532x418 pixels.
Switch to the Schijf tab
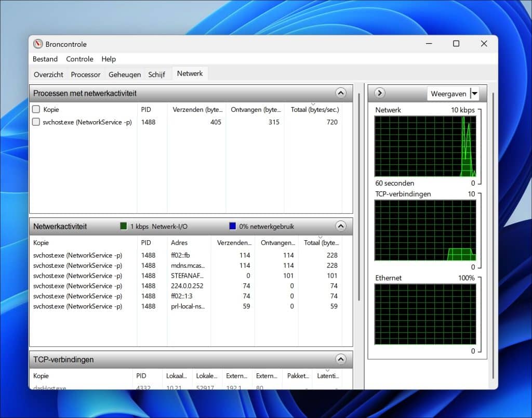pyautogui.click(x=156, y=74)
